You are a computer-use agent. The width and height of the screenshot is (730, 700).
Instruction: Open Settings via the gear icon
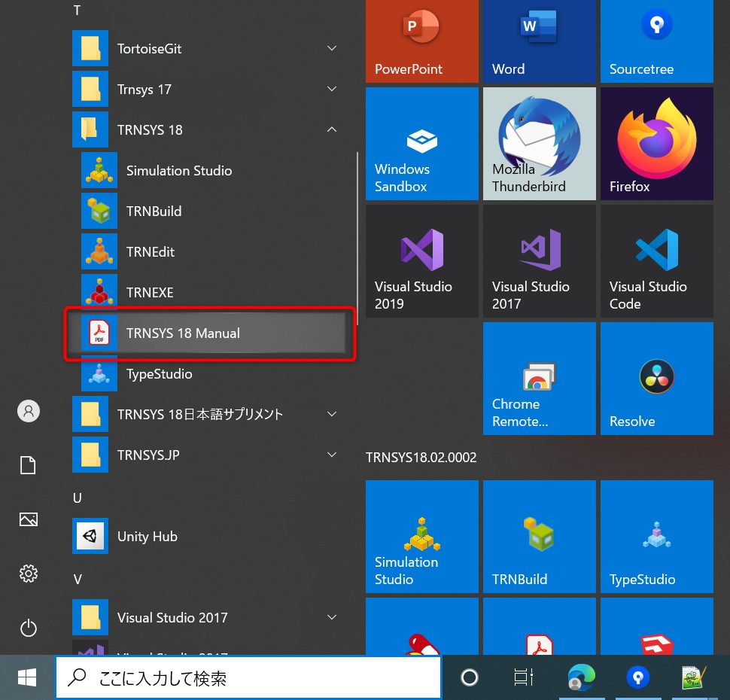coord(29,574)
